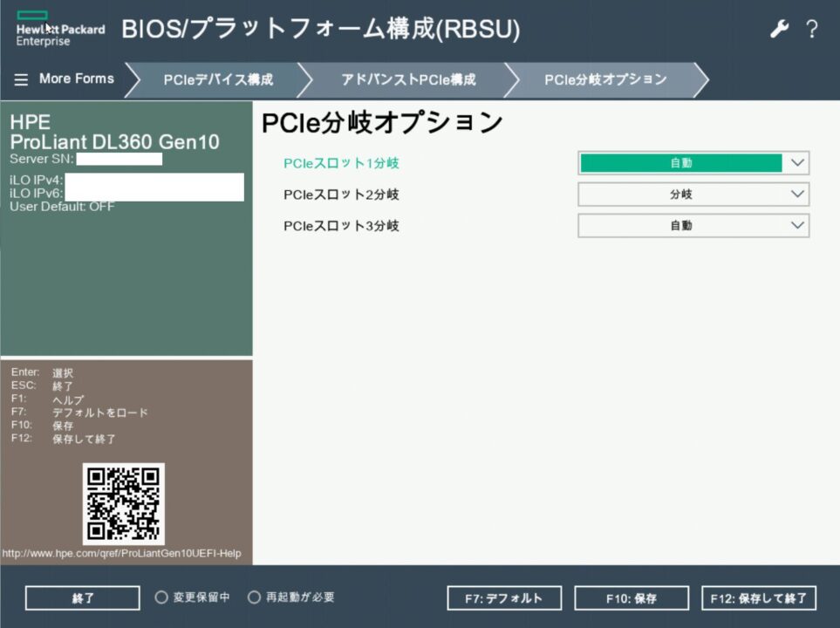The height and width of the screenshot is (628, 840).
Task: Click the 終了 exit button
Action: (83, 598)
